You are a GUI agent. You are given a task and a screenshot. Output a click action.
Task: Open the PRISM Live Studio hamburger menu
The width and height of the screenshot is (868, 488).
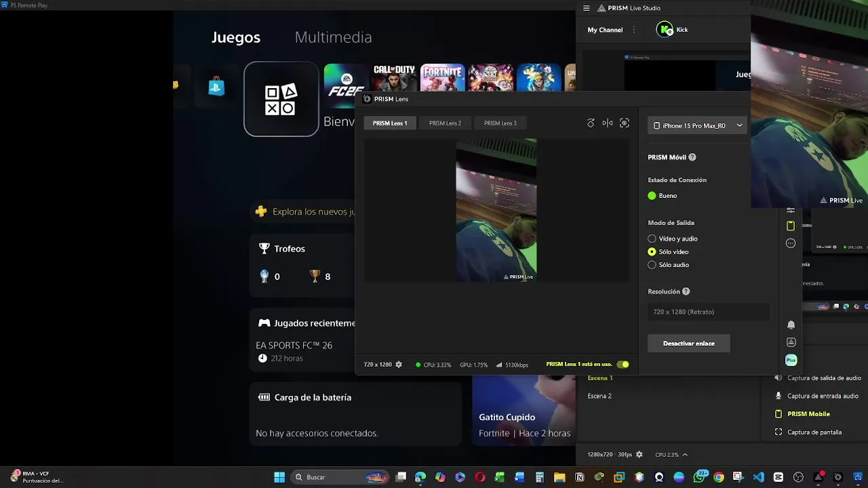[x=587, y=8]
